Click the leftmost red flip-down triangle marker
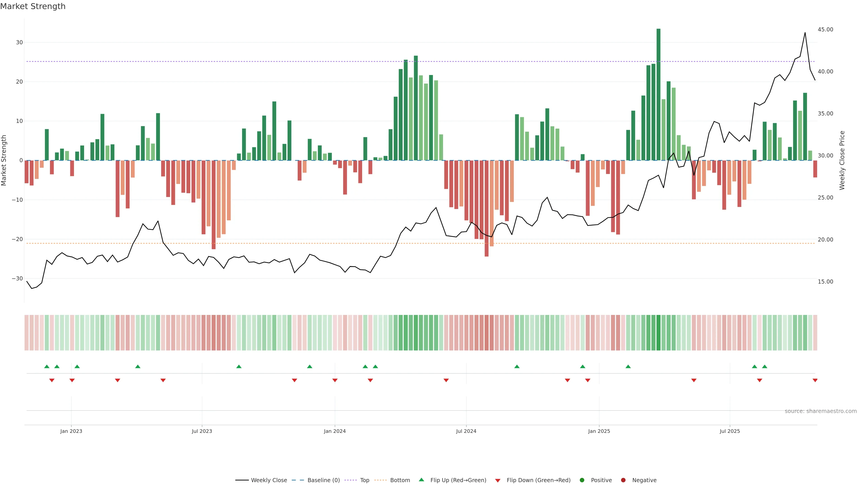Viewport: 868px width, 488px height. 52,380
